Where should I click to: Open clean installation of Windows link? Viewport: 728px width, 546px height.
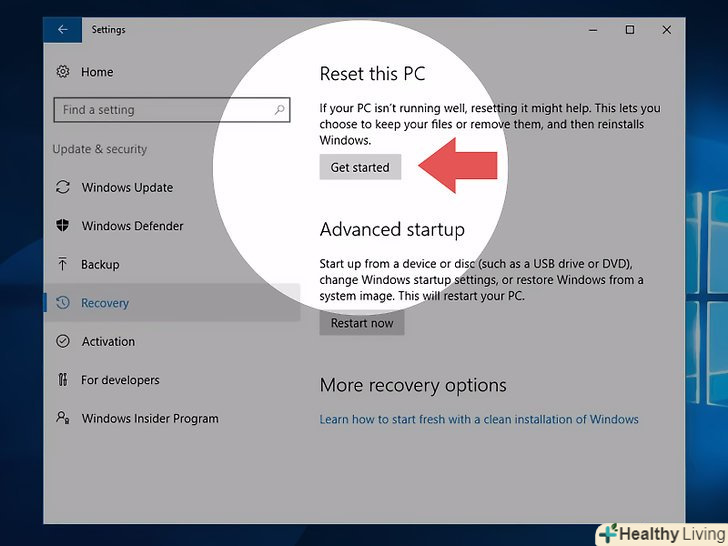click(x=479, y=419)
